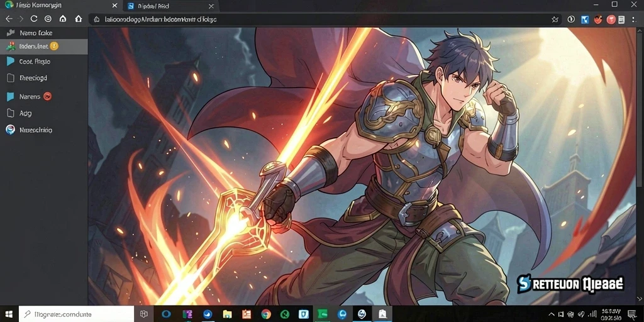The height and width of the screenshot is (322, 644).
Task: Click the address bar URL field
Action: (x=320, y=19)
